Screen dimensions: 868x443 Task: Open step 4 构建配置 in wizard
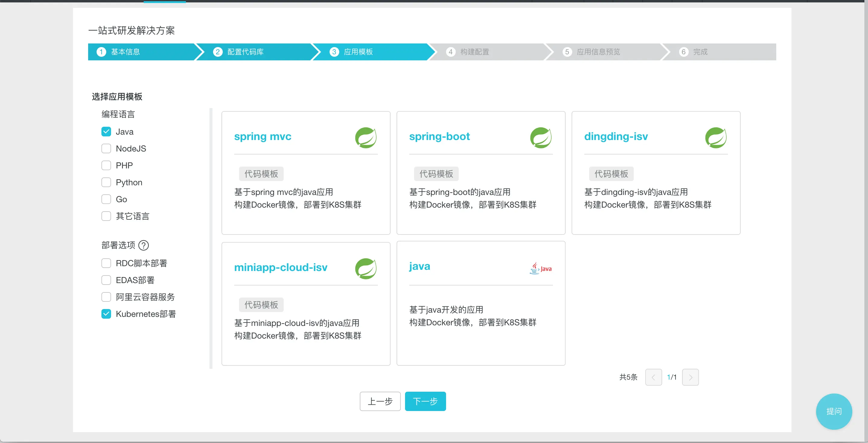pyautogui.click(x=474, y=52)
